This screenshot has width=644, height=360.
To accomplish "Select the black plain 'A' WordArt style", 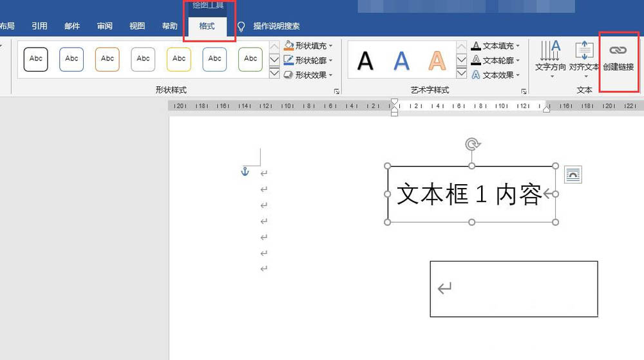I will pos(365,61).
